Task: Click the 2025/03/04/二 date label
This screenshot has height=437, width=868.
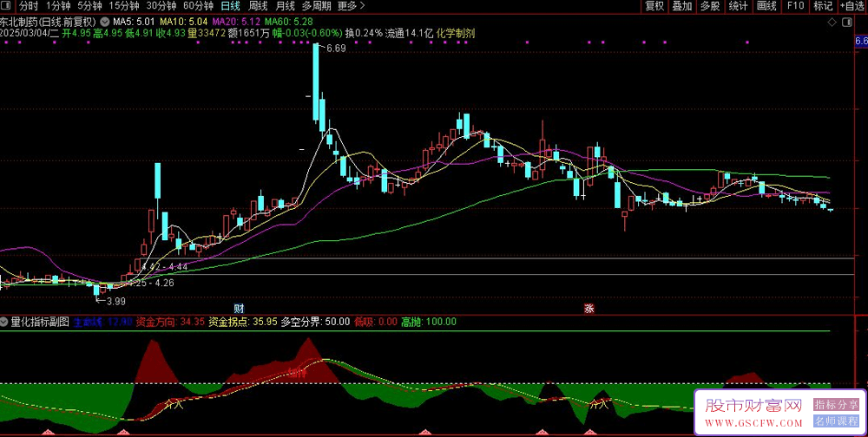Action: (x=30, y=33)
